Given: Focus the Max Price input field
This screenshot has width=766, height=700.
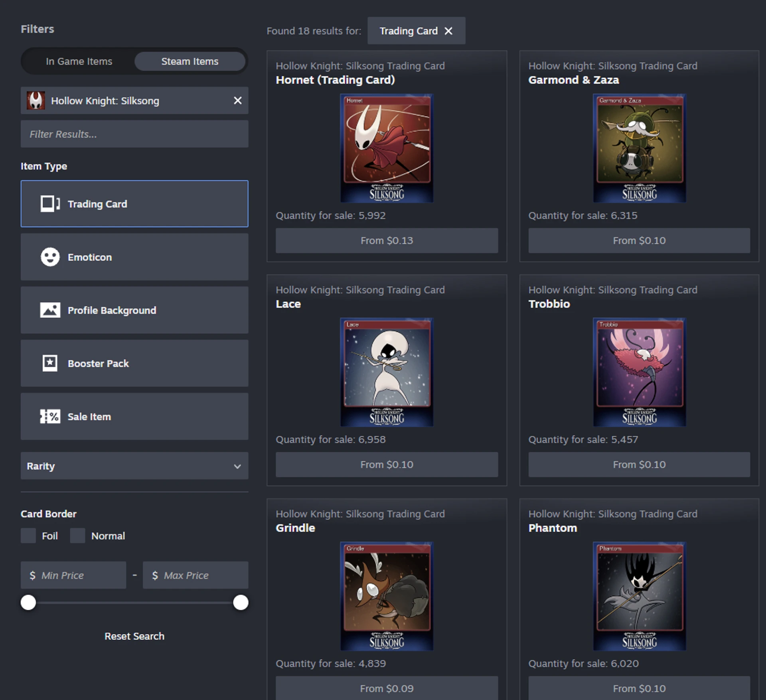Looking at the screenshot, I should 195,575.
